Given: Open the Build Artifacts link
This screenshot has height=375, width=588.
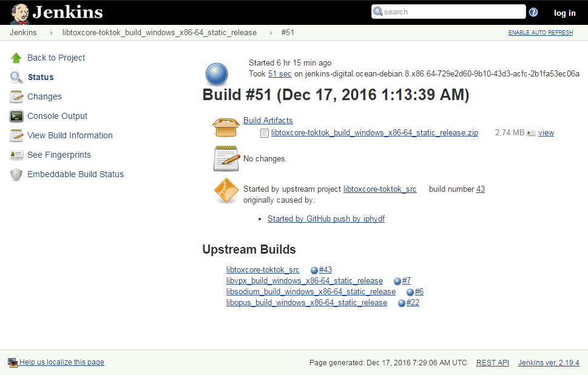Looking at the screenshot, I should [x=268, y=120].
